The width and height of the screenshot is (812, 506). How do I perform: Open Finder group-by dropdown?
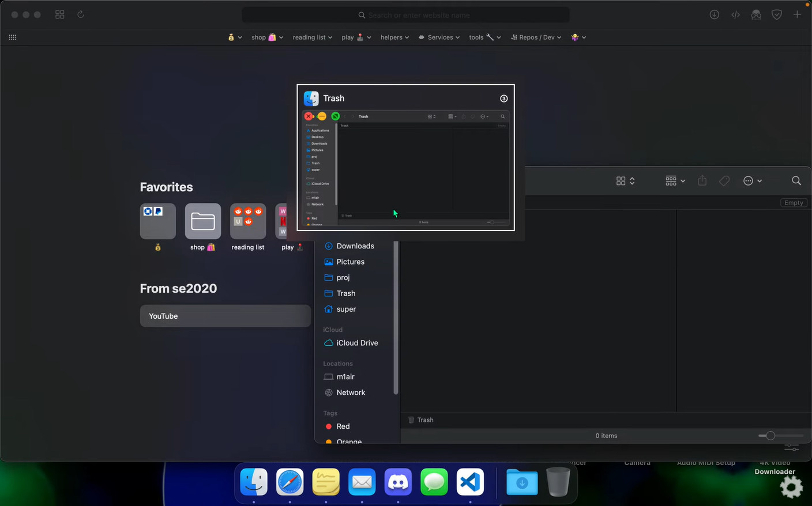(x=675, y=181)
